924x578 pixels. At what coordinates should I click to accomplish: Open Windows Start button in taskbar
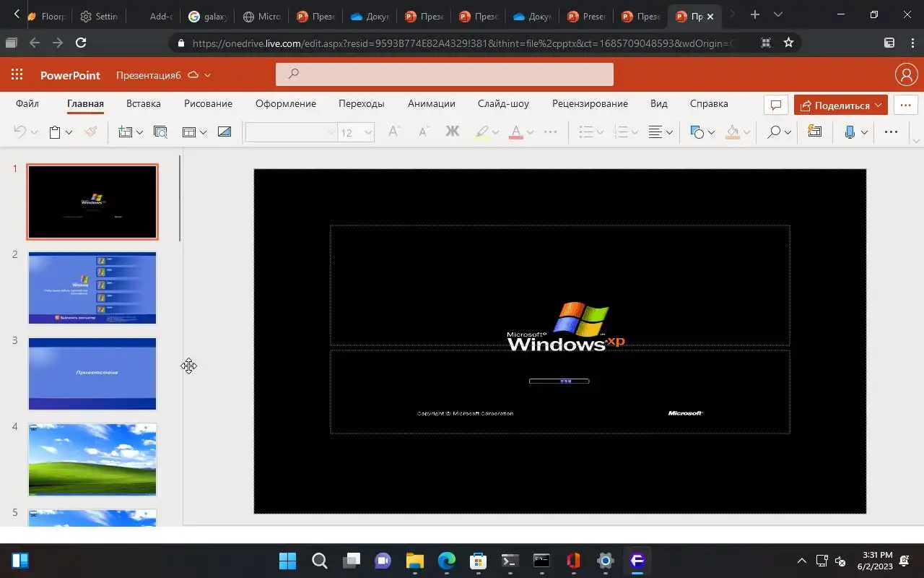(287, 561)
